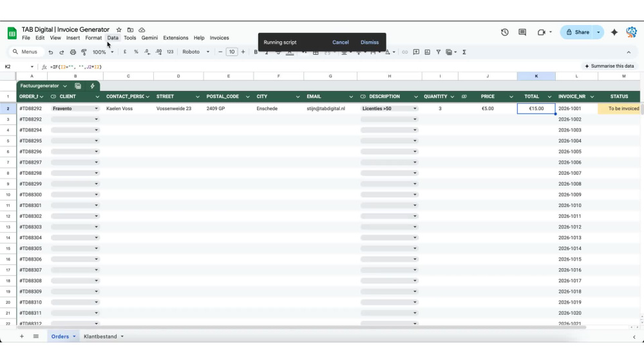Open the Orders tab options arrow
644x363 pixels.
[74, 337]
